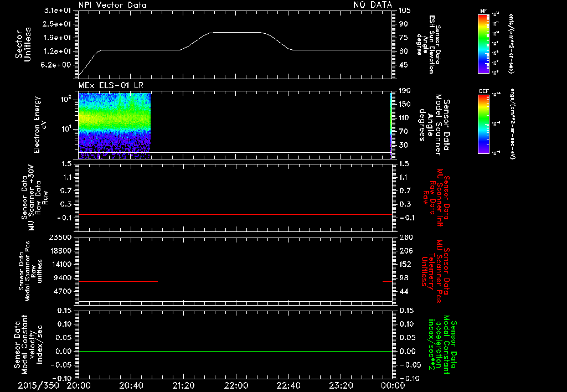Click the green 'Model Constant acceleration' axis title

442,344
